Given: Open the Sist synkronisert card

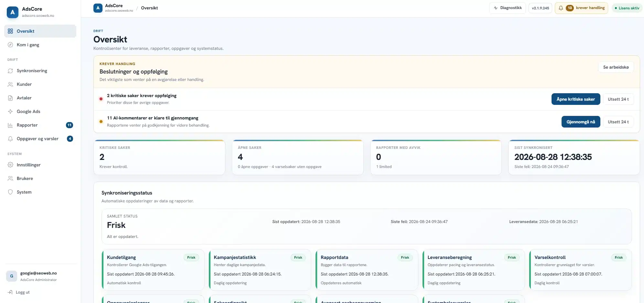Looking at the screenshot, I should 574,157.
